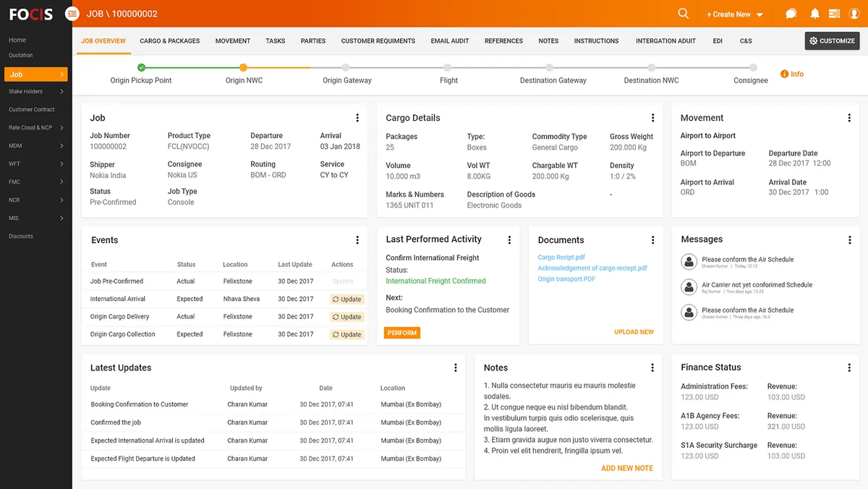The width and height of the screenshot is (868, 489).
Task: Expand the MIS sidebar item
Action: point(35,218)
